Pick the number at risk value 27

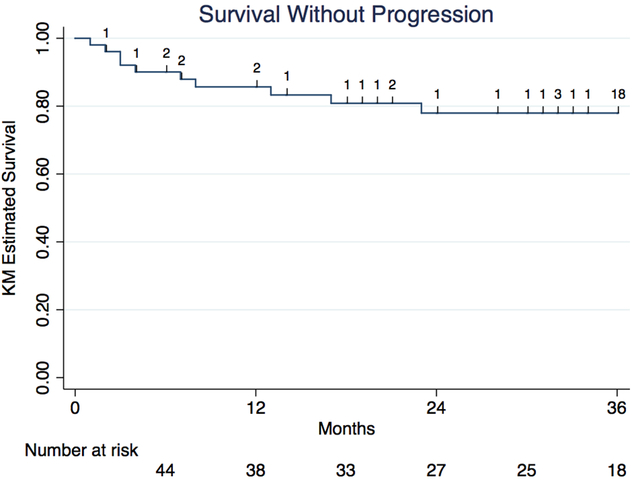436,469
